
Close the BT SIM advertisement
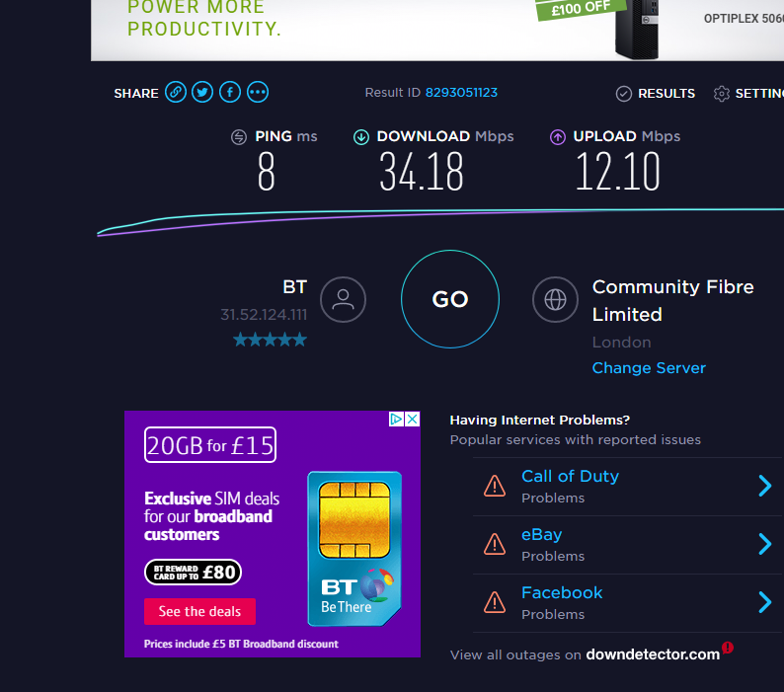413,419
